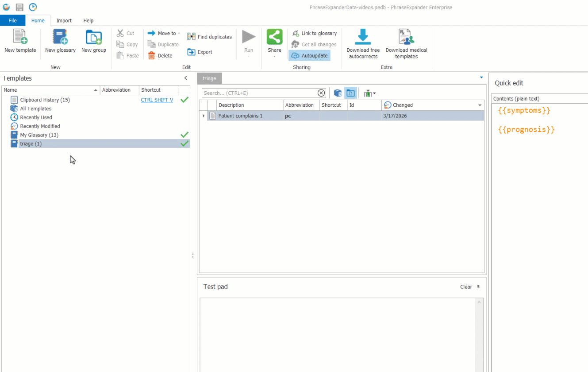
Task: Click the Cut scissors icon
Action: (x=120, y=33)
